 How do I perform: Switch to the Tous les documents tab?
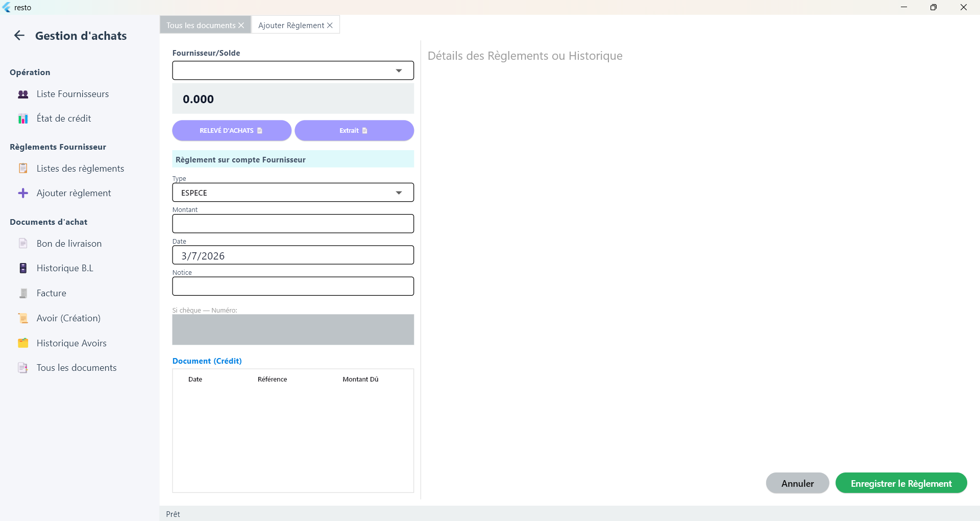[x=201, y=26]
